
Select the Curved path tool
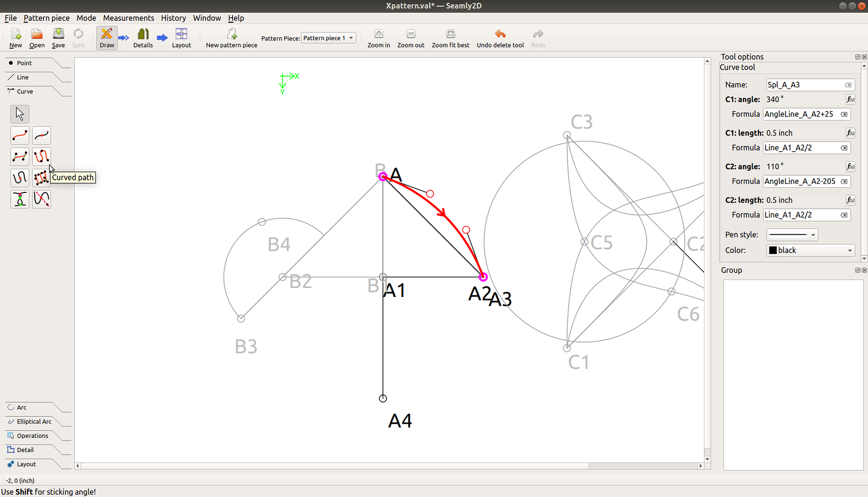pos(41,157)
